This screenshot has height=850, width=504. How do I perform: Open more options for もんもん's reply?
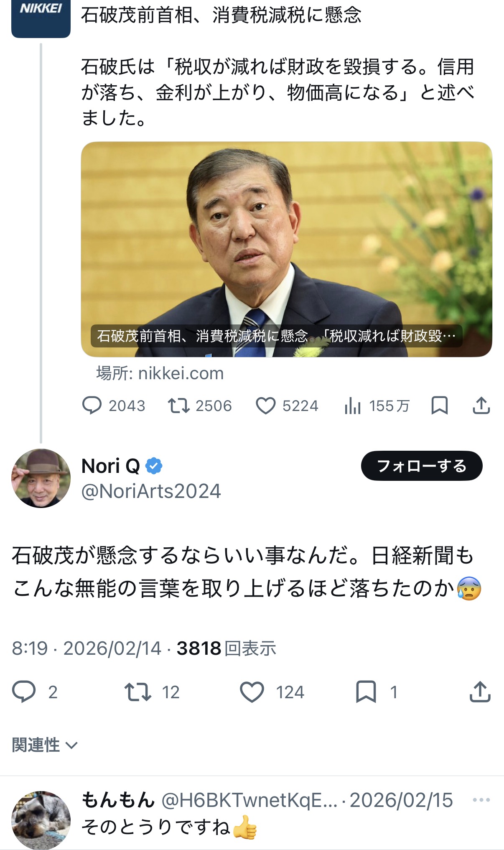click(x=481, y=800)
